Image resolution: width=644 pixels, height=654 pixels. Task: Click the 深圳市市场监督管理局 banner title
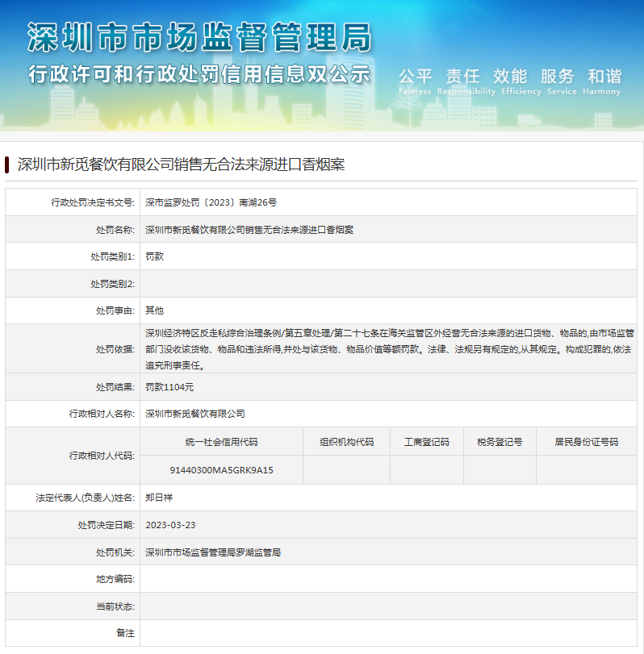coord(199,37)
